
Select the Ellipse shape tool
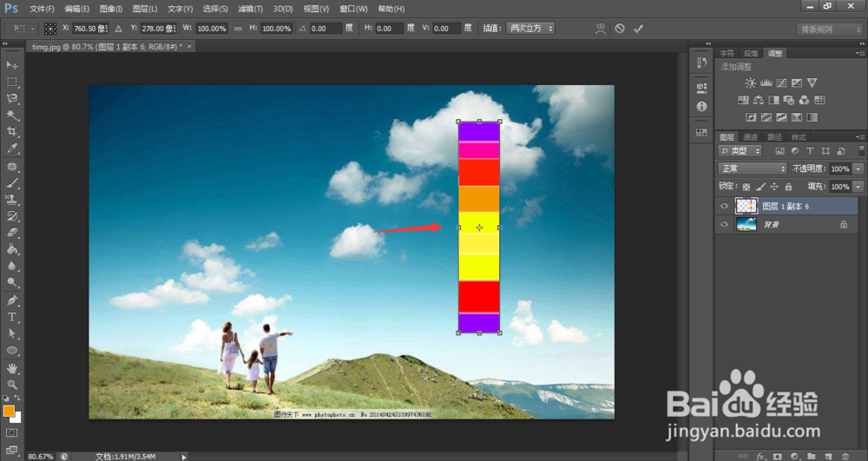click(11, 351)
